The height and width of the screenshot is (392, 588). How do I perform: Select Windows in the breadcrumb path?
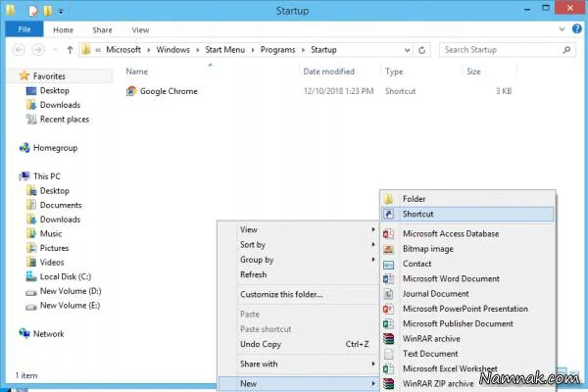pos(172,50)
